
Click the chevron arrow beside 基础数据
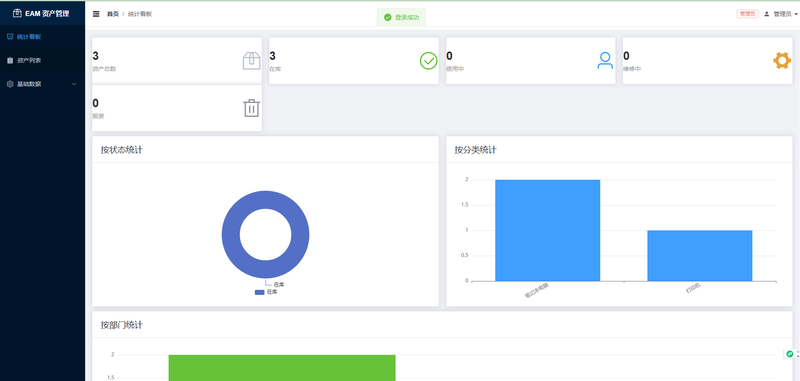click(x=74, y=84)
